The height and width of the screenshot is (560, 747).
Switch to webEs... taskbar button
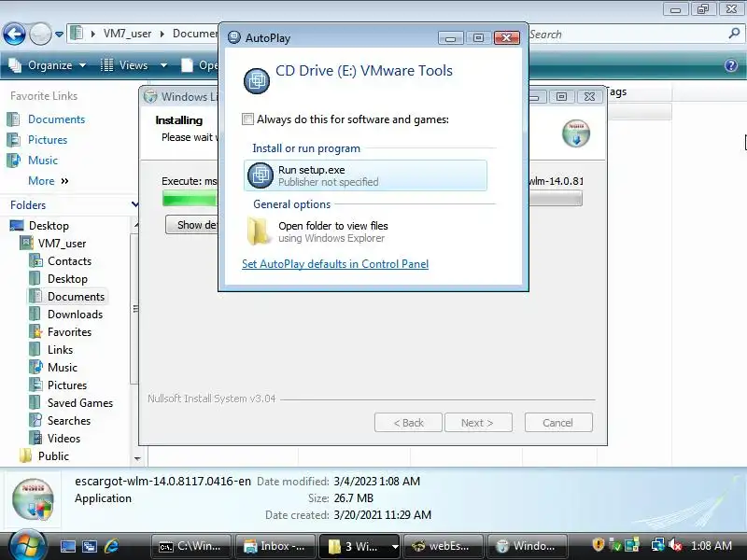(443, 546)
